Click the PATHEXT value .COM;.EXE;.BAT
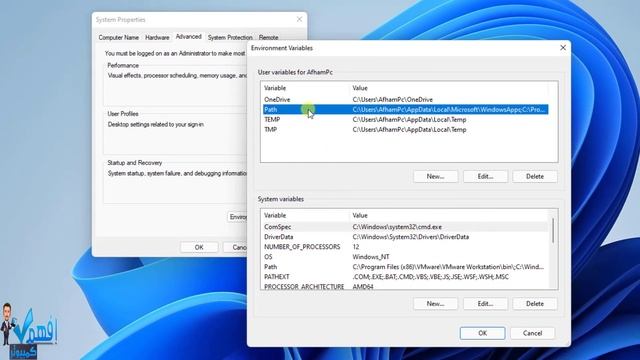 (x=431, y=277)
